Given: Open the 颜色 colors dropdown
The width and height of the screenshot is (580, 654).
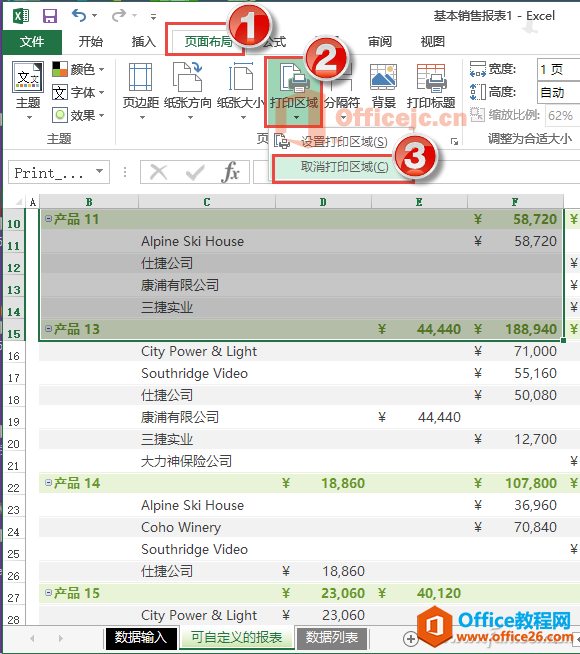Looking at the screenshot, I should [x=78, y=69].
